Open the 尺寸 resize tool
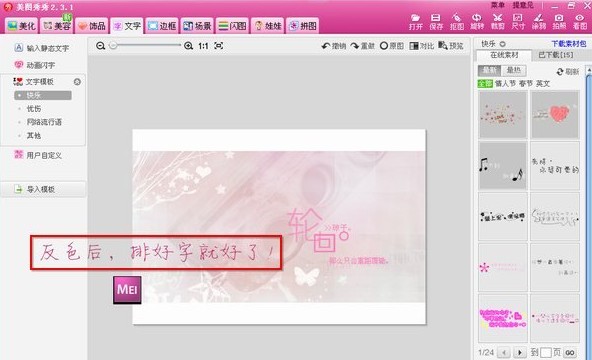The width and height of the screenshot is (592, 360). [518, 22]
